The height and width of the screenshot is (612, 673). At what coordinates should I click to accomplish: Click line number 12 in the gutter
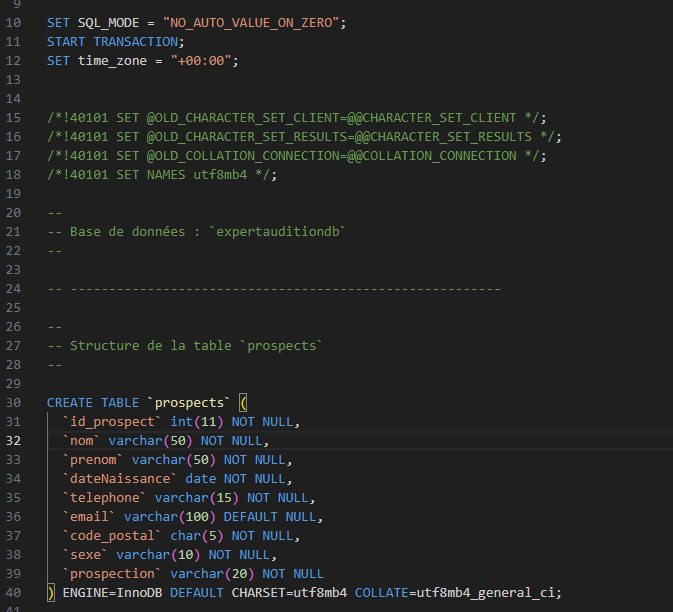[x=13, y=61]
